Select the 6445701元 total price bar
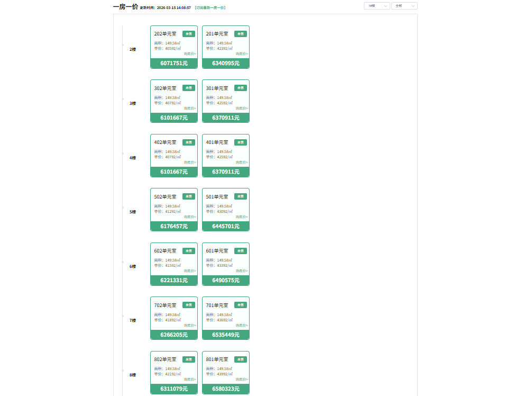 click(226, 226)
